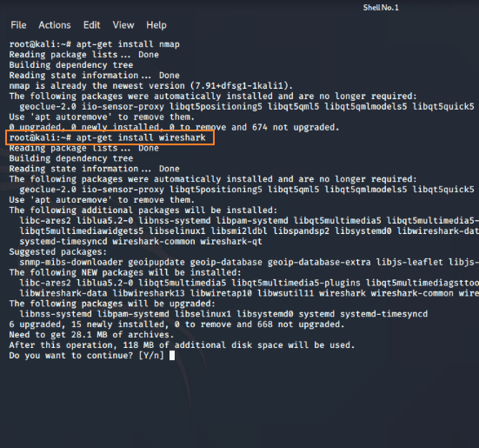Click the 118 MB additional disk space line

[182, 345]
